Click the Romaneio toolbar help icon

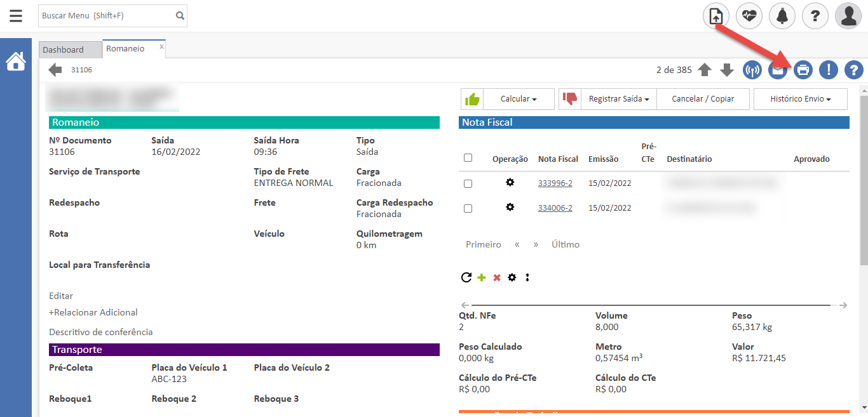854,70
